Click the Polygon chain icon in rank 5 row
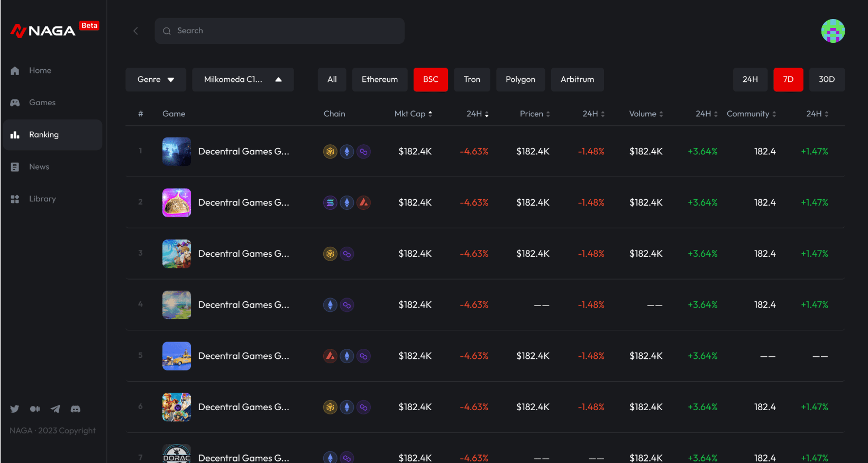Viewport: 868px width, 463px height. (363, 356)
